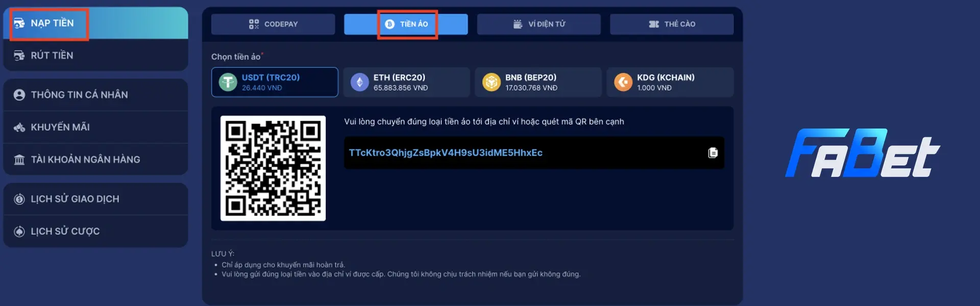The width and height of the screenshot is (980, 306).
Task: Click the QR grid icon on CODEPAY tab
Action: pos(254,24)
